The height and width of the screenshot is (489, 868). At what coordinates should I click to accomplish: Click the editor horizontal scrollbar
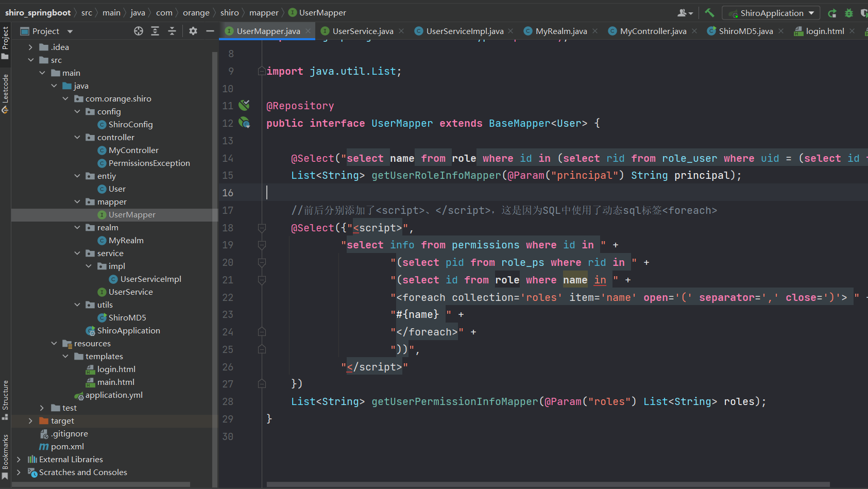548,484
